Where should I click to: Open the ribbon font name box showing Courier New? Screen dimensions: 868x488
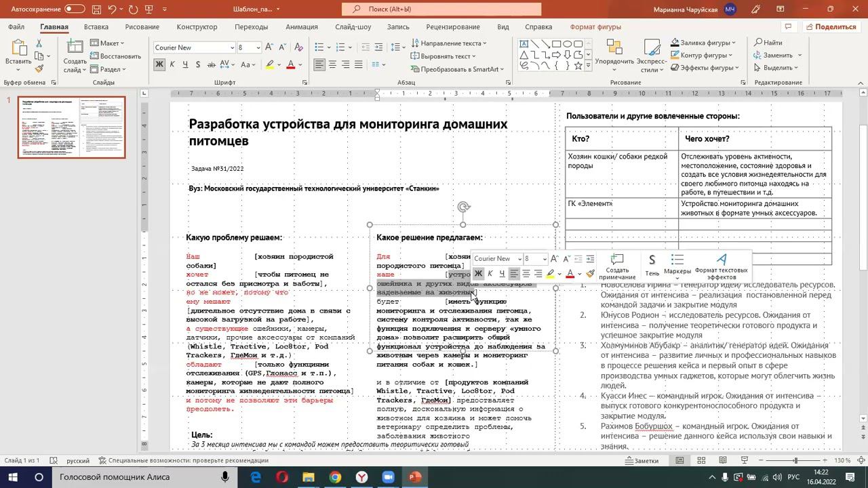point(194,47)
